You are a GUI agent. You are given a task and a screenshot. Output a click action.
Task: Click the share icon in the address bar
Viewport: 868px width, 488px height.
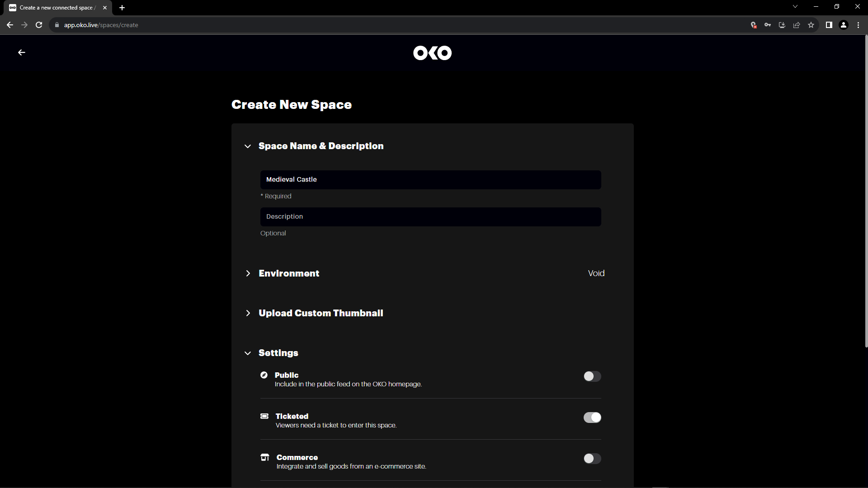796,25
